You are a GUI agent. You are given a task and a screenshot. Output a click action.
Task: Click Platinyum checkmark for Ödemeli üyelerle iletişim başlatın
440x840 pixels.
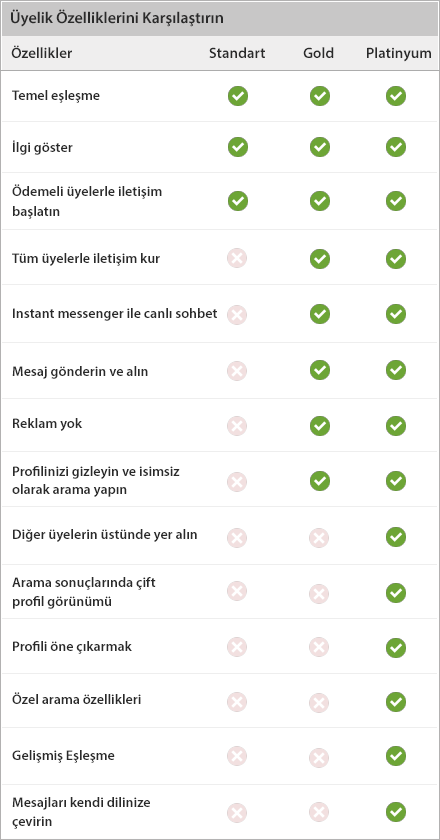point(396,201)
